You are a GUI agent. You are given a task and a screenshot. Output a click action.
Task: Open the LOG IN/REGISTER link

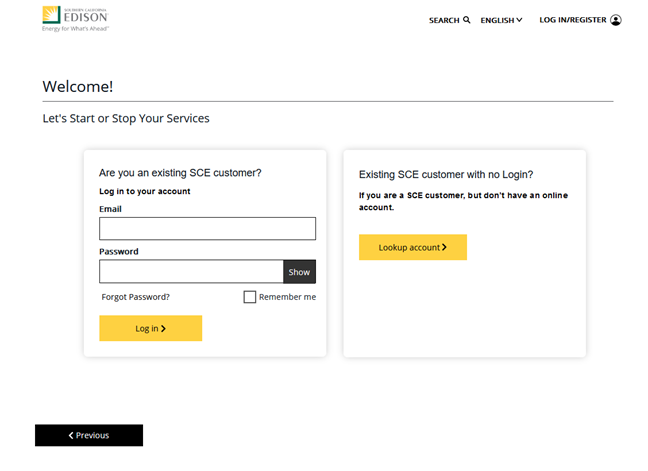click(x=573, y=20)
